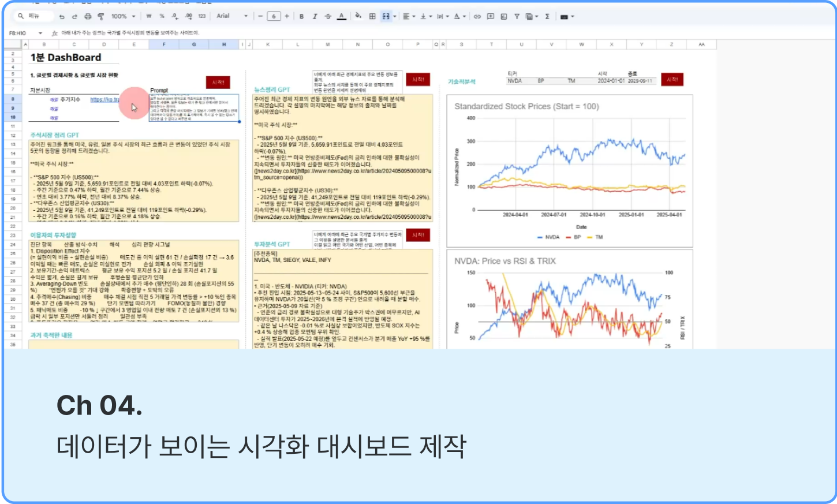Click decrease decimal places icon

click(x=175, y=16)
